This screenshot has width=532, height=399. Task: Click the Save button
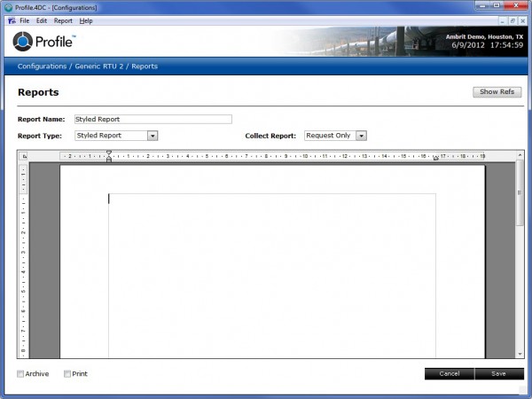pyautogui.click(x=498, y=373)
